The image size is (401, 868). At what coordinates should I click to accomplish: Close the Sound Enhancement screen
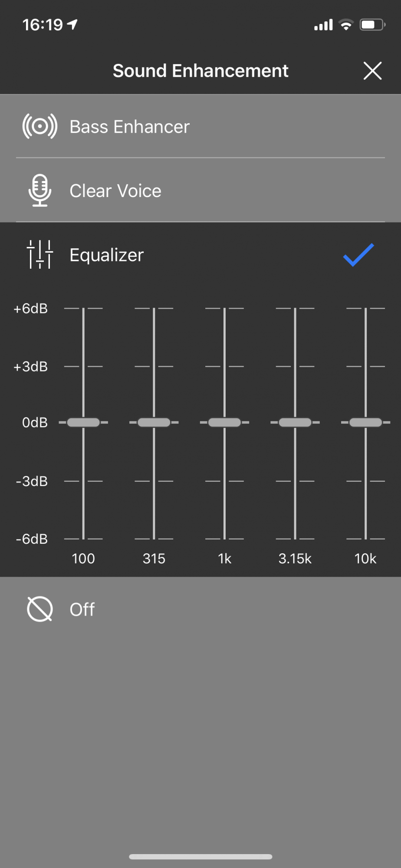[372, 71]
